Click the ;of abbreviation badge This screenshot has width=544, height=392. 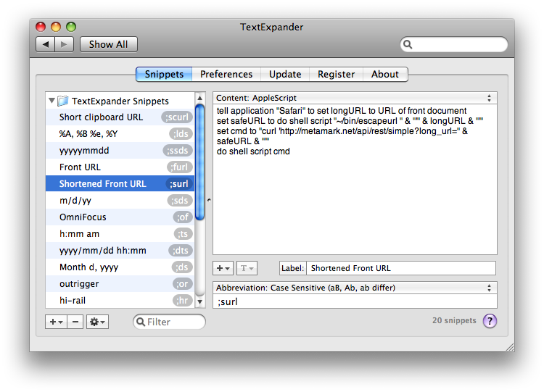[183, 217]
